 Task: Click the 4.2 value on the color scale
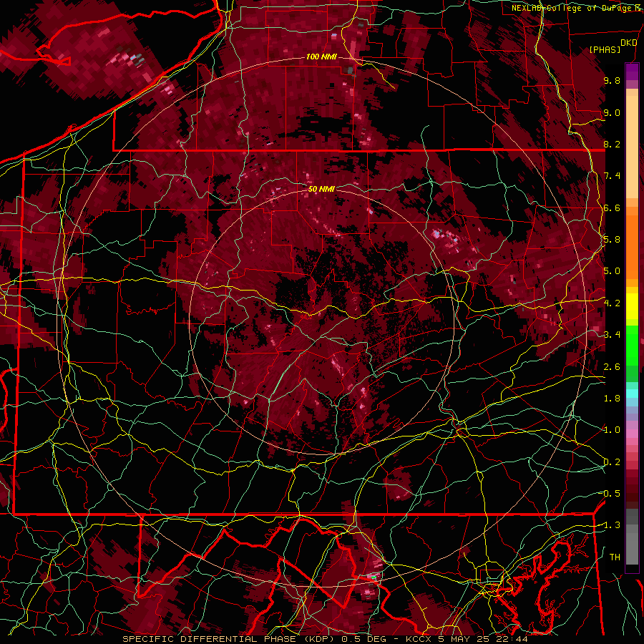(x=612, y=303)
